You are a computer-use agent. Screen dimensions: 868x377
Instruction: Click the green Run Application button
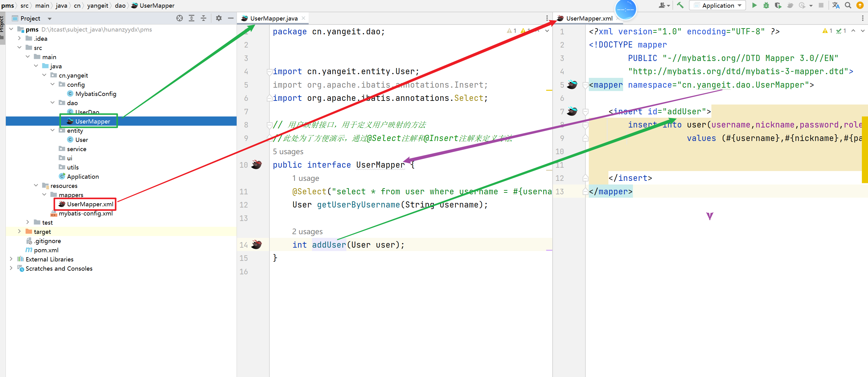pyautogui.click(x=755, y=6)
